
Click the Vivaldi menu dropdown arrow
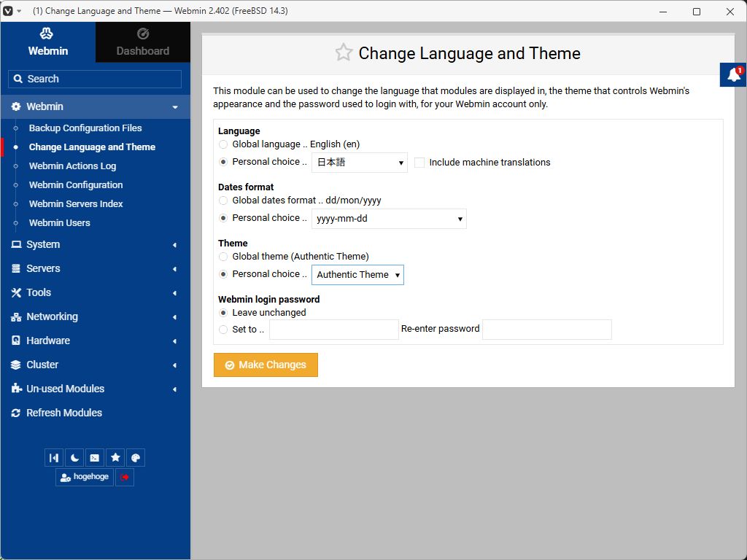tap(19, 10)
